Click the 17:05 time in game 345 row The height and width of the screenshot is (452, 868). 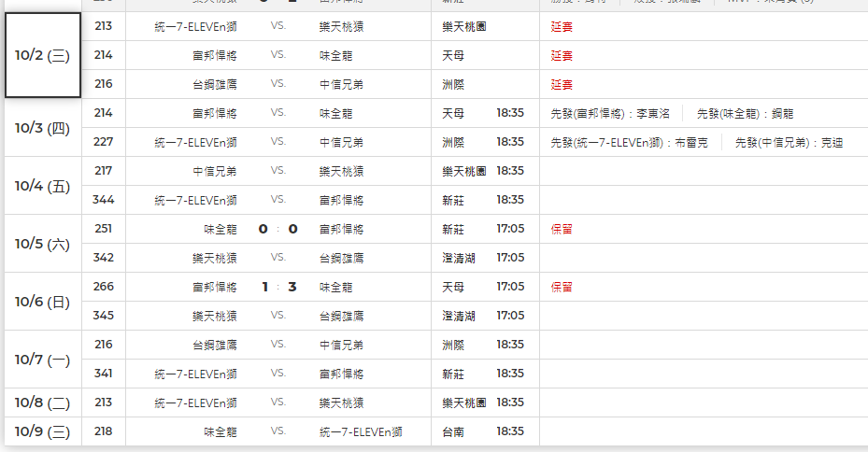pyautogui.click(x=510, y=316)
